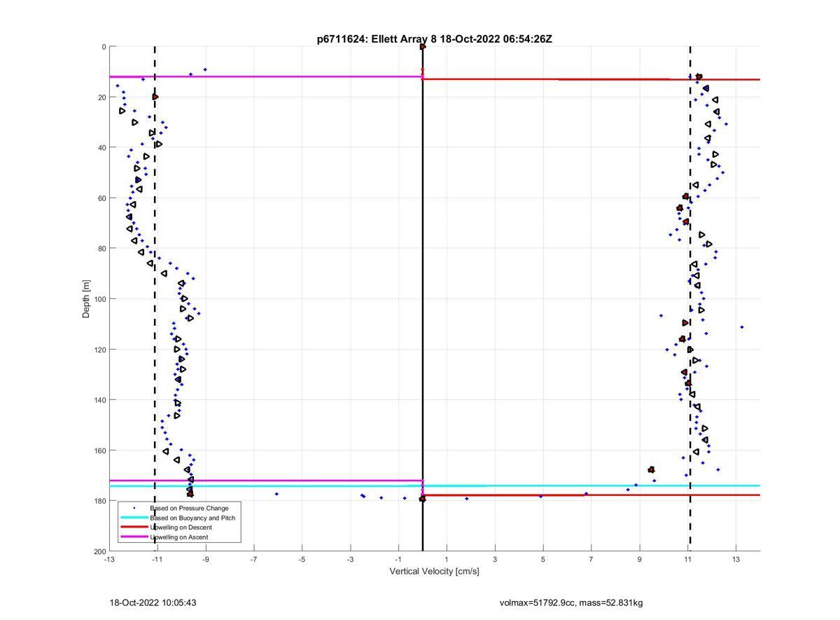
Task: Click the y-axis tick label '100'
Action: (x=100, y=299)
